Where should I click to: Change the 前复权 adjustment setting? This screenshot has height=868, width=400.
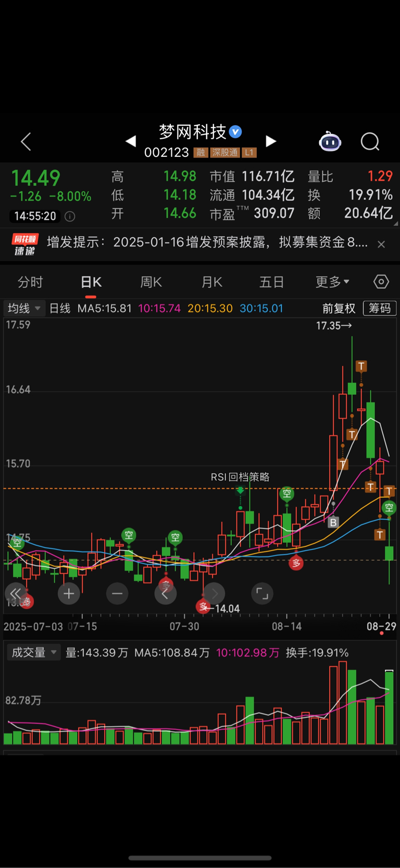point(339,308)
